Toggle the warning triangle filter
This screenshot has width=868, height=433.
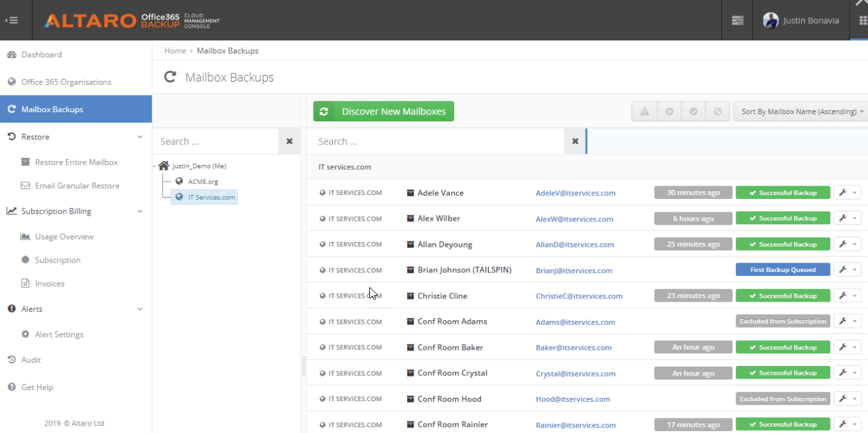[644, 111]
